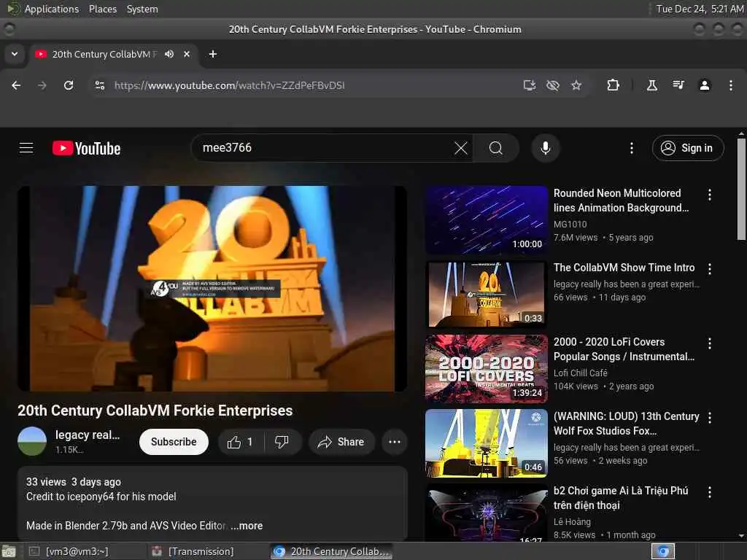Open the legacy real... channel avatar
The height and width of the screenshot is (560, 747).
coord(32,441)
